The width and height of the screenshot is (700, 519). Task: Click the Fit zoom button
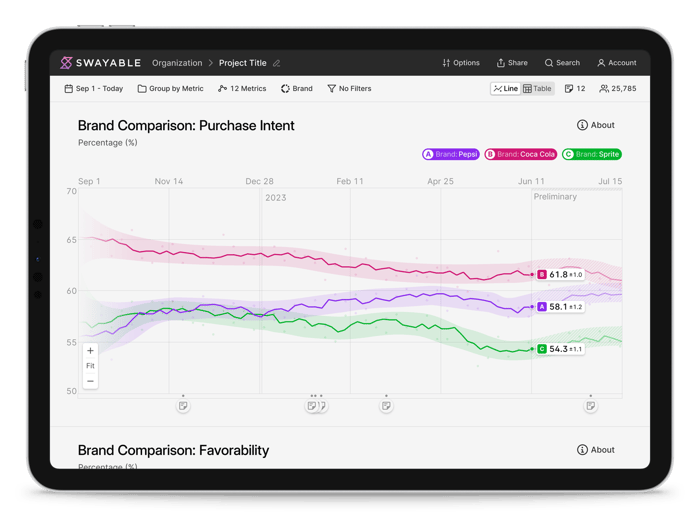tap(91, 366)
